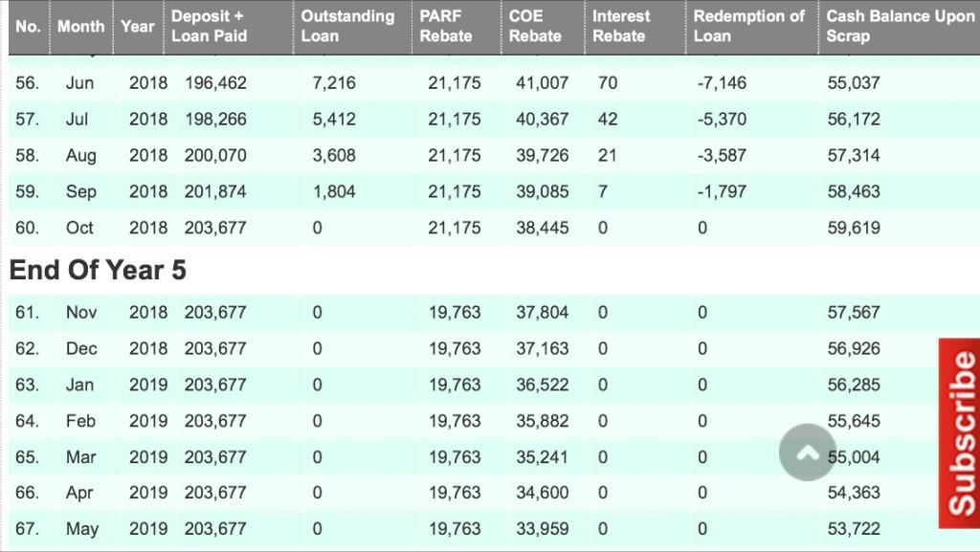980x552 pixels.
Task: Select the Year column header
Action: 138,26
